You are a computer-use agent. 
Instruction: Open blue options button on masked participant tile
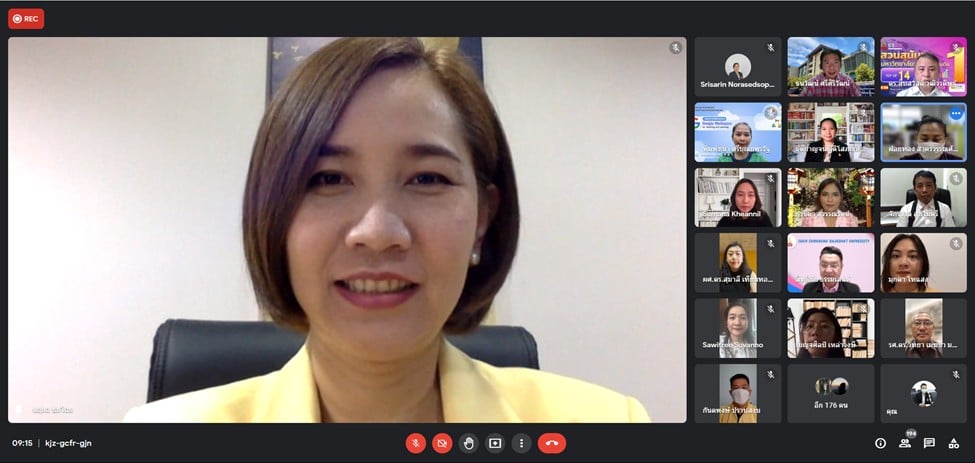click(x=955, y=113)
